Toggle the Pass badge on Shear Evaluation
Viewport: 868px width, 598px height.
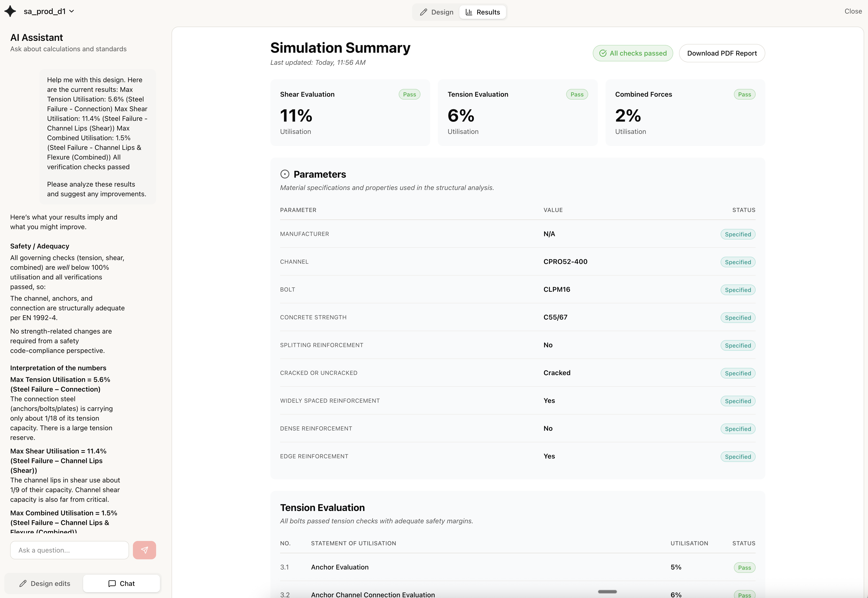coord(409,94)
